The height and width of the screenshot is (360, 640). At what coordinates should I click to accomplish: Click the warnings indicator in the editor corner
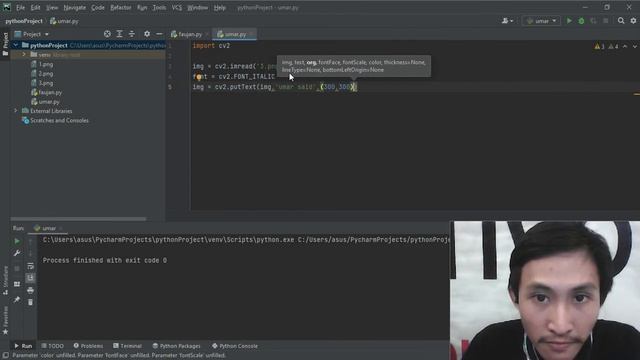(x=607, y=47)
